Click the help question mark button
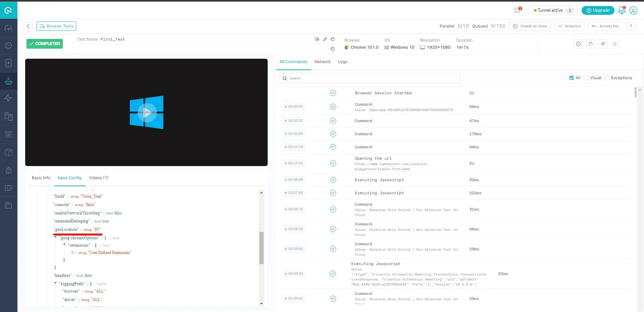This screenshot has width=644, height=312. (631, 26)
